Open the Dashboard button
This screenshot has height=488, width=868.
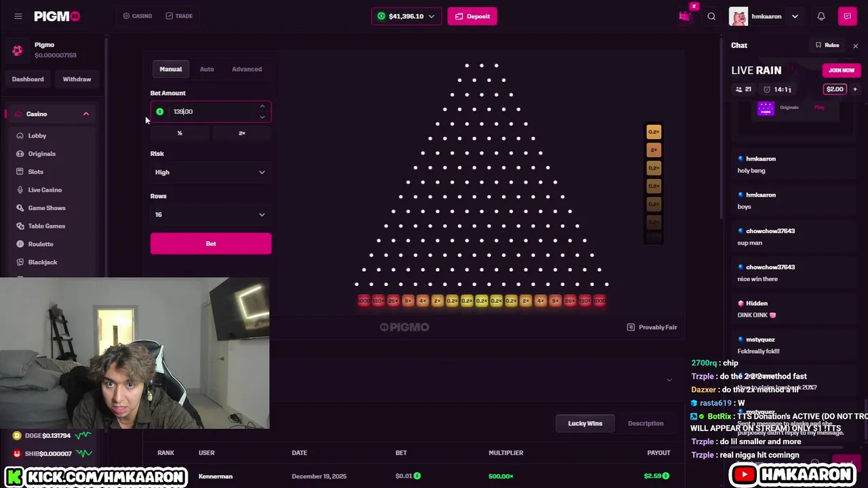[x=28, y=79]
